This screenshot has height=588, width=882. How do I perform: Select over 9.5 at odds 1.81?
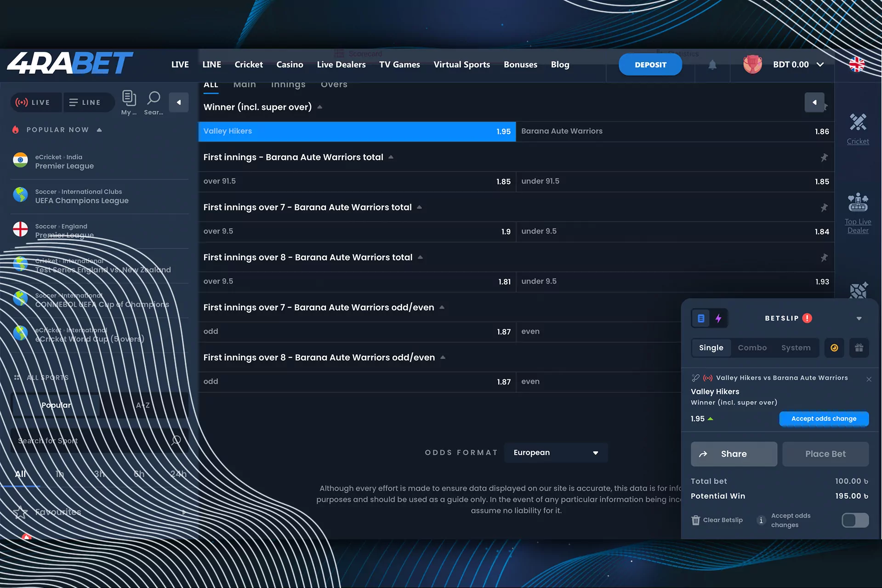point(357,282)
